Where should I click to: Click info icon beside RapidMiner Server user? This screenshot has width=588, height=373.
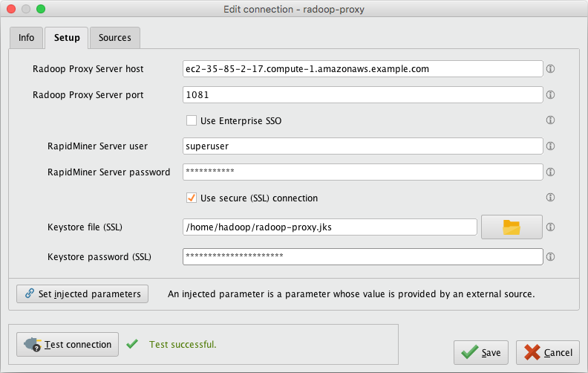coord(551,146)
